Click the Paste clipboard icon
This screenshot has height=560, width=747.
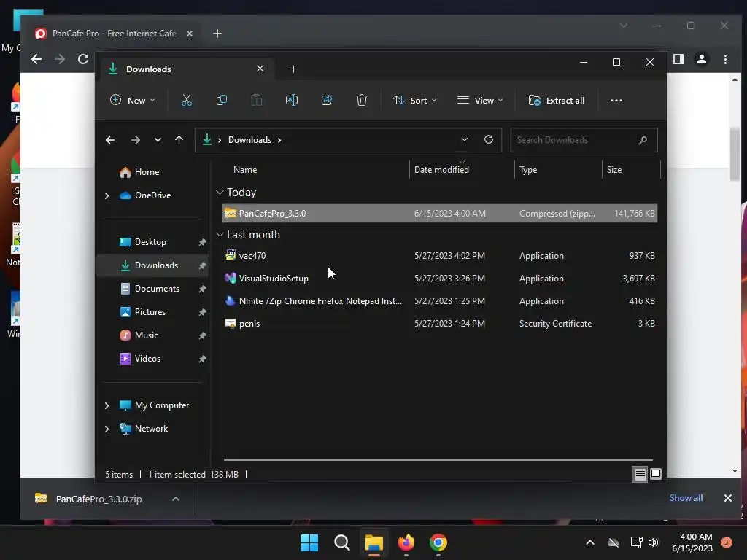tap(257, 100)
